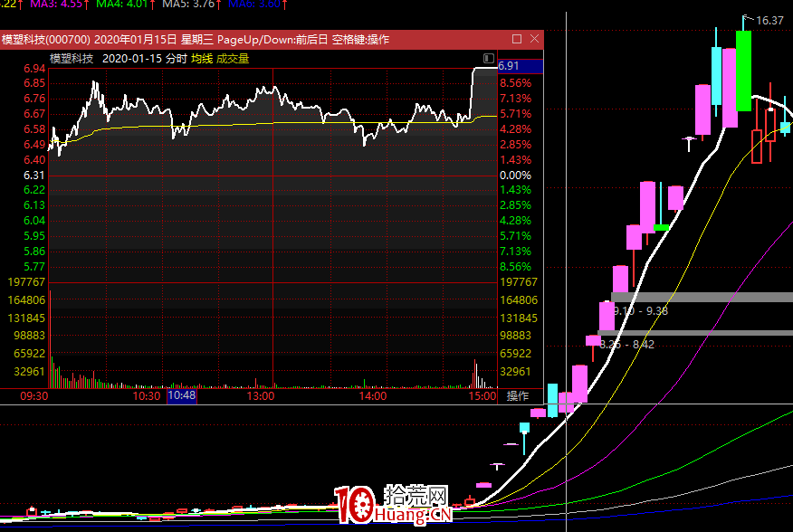Click the gray 9.10 - 9.38 gap bar

tap(702, 297)
